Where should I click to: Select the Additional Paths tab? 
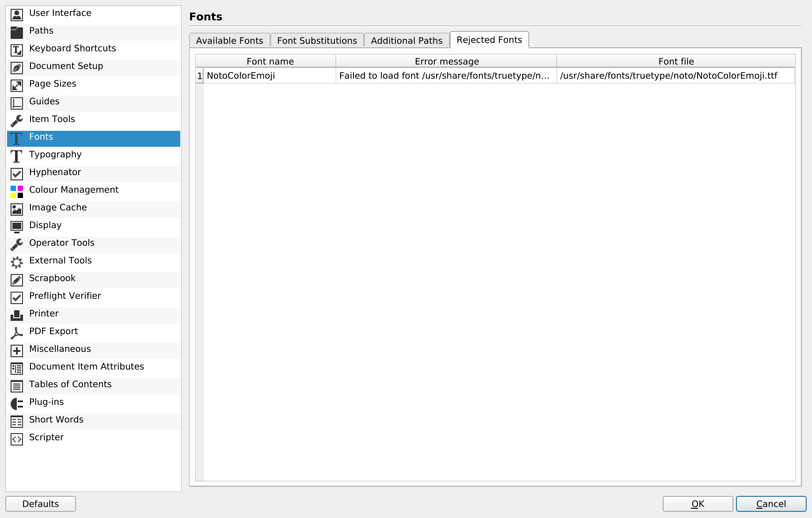[x=406, y=41]
